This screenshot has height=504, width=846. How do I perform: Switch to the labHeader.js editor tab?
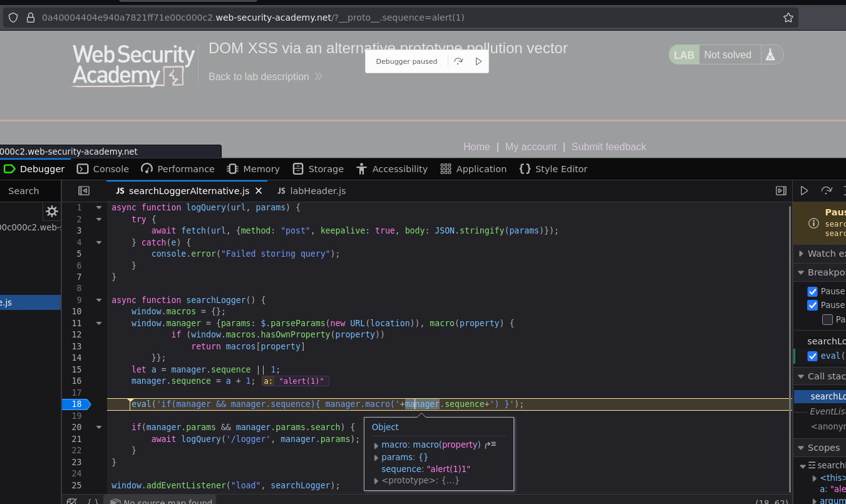(312, 191)
